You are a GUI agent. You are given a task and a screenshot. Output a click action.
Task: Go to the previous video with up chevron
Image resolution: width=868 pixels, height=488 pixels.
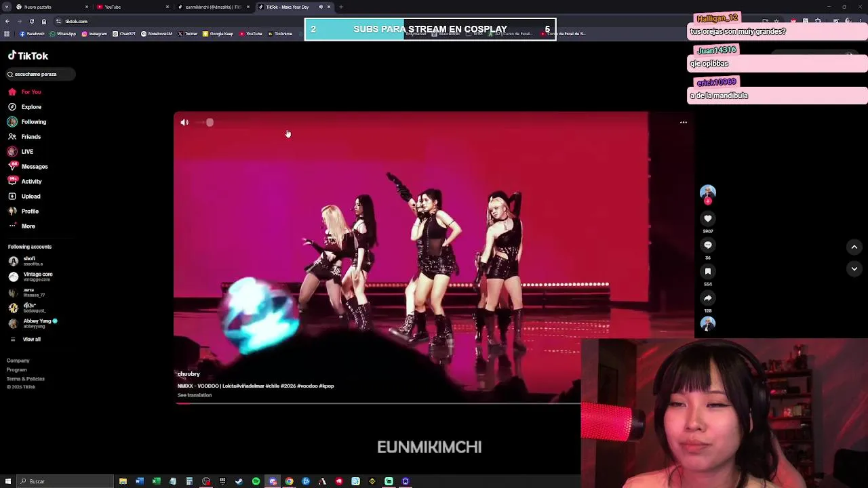(854, 247)
